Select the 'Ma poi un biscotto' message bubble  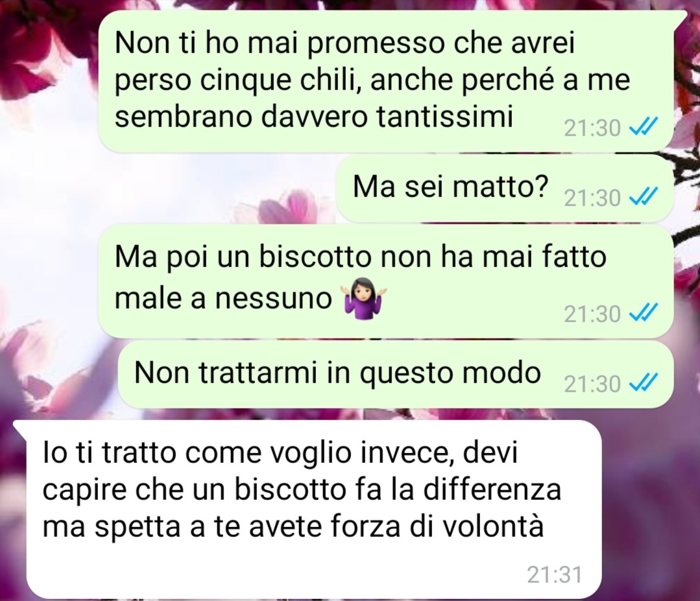[386, 281]
